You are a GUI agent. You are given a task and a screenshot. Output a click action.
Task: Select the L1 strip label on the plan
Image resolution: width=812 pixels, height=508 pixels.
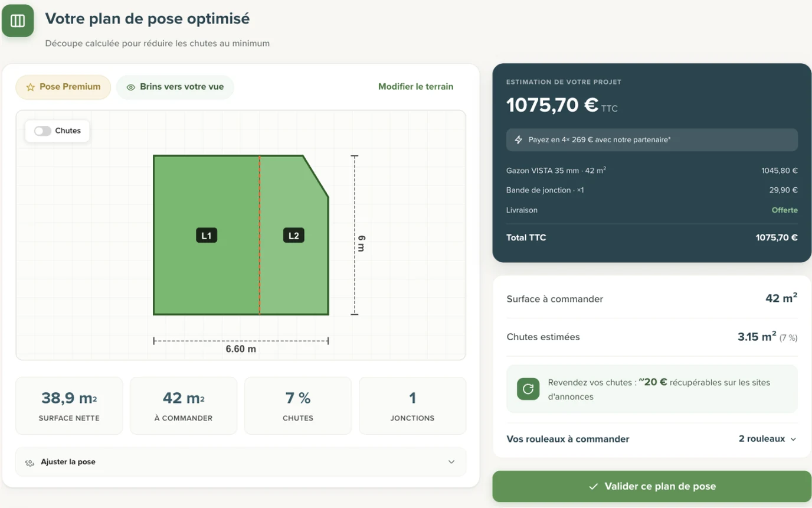click(x=207, y=236)
